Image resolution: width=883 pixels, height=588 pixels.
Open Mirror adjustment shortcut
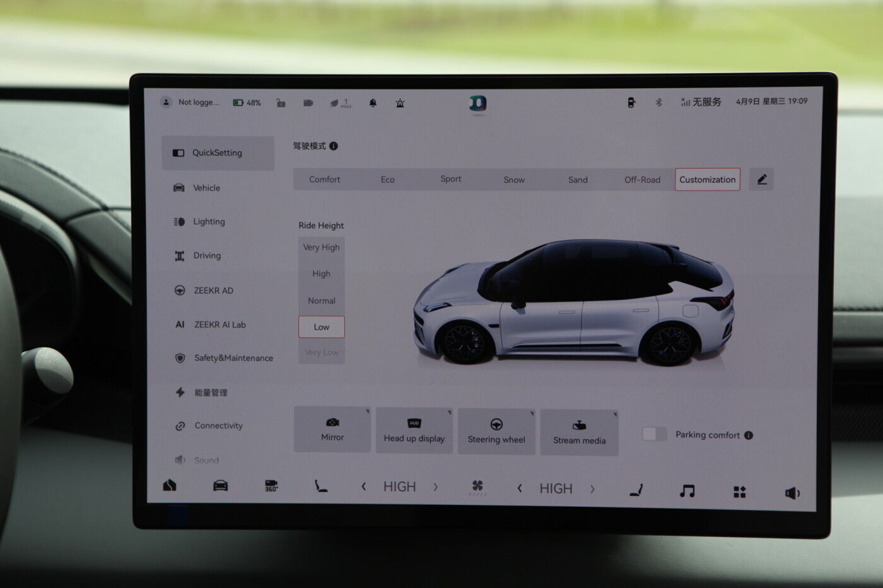click(332, 430)
